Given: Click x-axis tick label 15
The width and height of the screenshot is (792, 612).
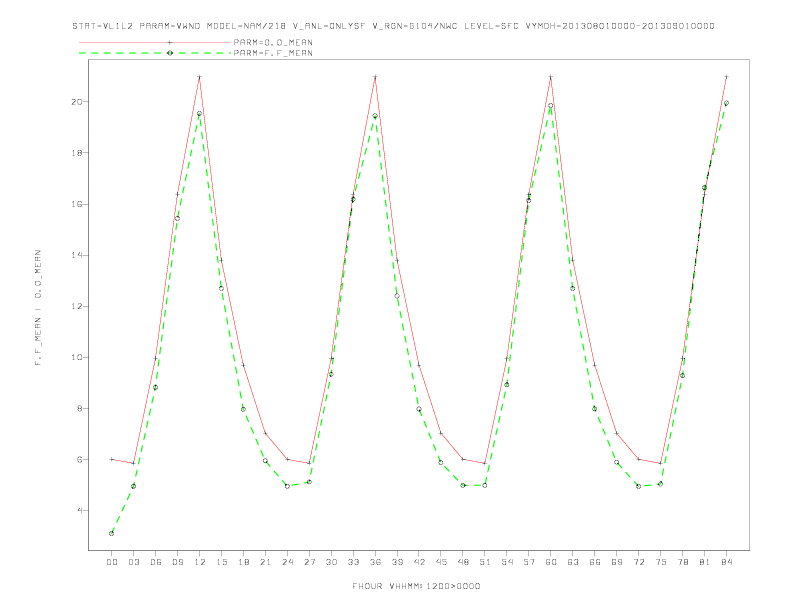Looking at the screenshot, I should click(x=221, y=562).
